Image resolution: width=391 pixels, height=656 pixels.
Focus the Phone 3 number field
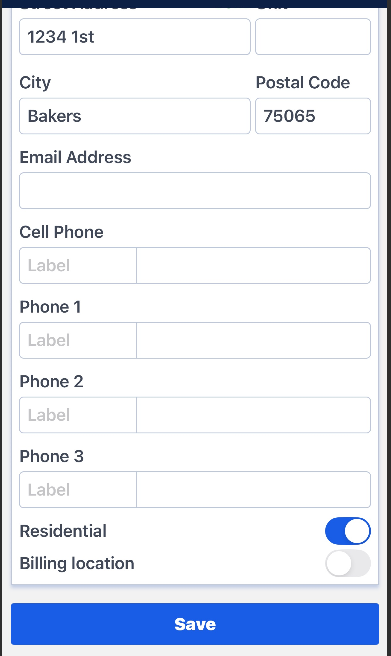click(253, 489)
